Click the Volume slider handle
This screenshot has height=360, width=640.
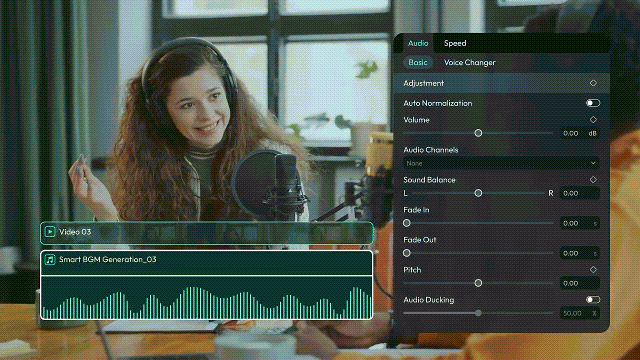pyautogui.click(x=478, y=133)
